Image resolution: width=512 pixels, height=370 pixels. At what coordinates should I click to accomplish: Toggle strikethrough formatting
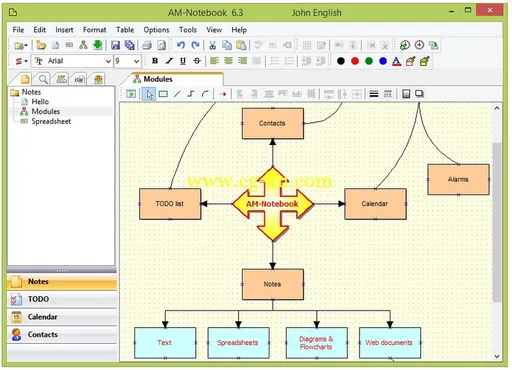pos(197,61)
